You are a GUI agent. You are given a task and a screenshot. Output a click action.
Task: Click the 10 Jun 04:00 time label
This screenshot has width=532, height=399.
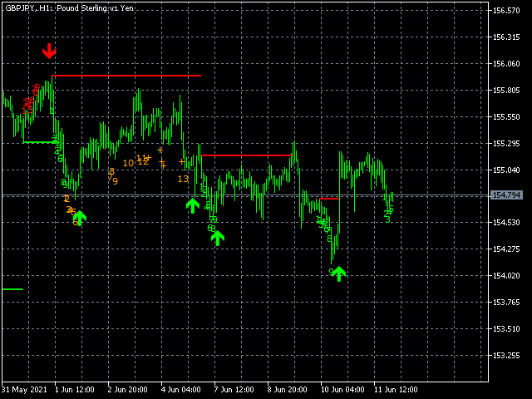(342, 390)
